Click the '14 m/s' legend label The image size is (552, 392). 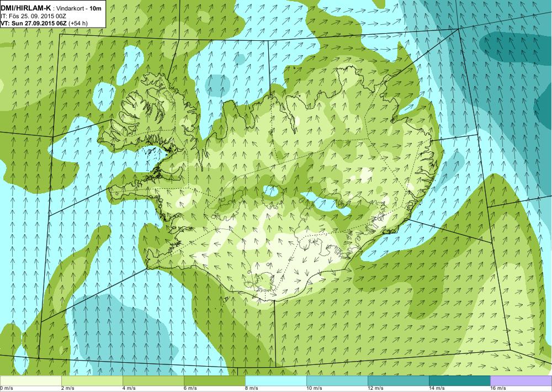[437, 389]
